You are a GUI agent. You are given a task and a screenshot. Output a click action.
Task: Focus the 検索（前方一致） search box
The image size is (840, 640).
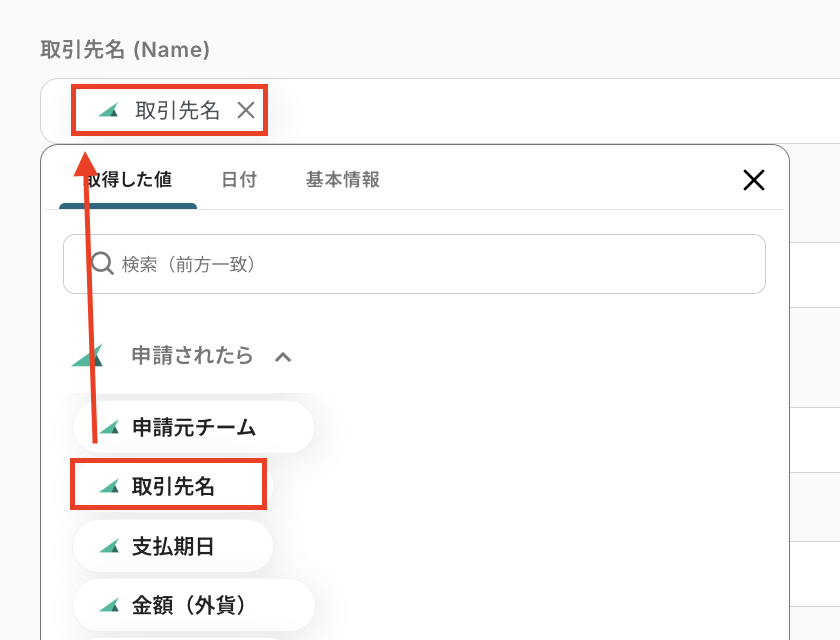(430, 264)
